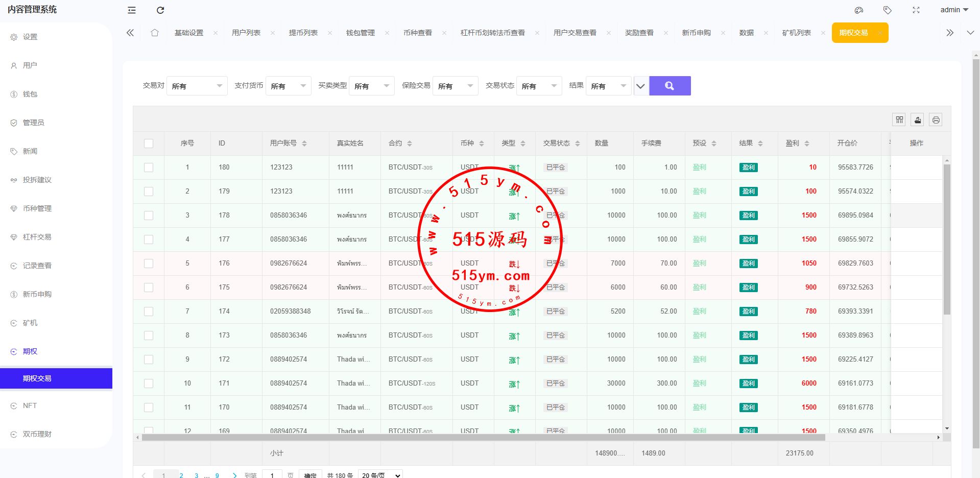The width and height of the screenshot is (980, 478).
Task: Open the theme palette icon
Action: click(x=859, y=10)
